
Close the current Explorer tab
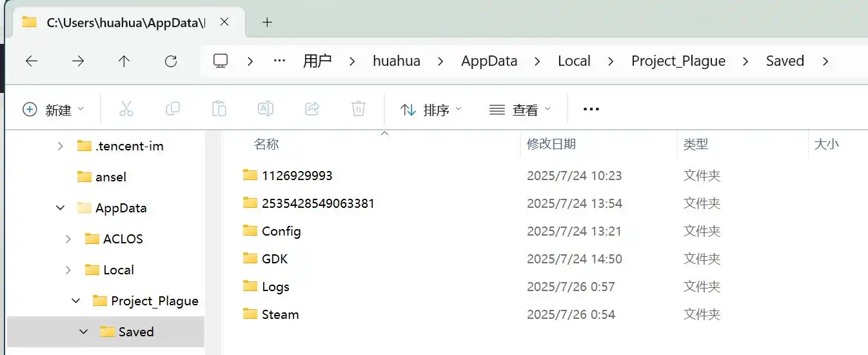coord(224,22)
